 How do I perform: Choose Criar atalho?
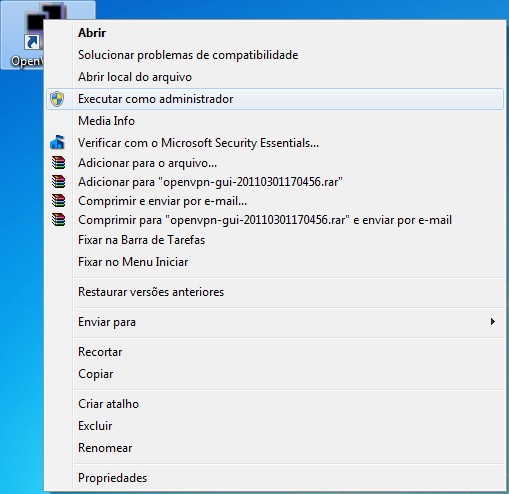click(275, 404)
